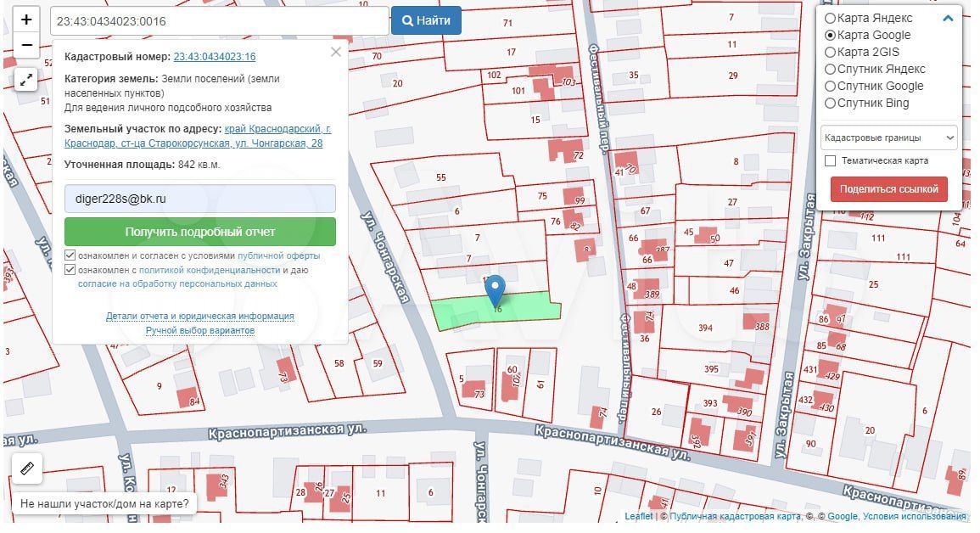
Task: Close the parcel info popup
Action: pos(336,53)
